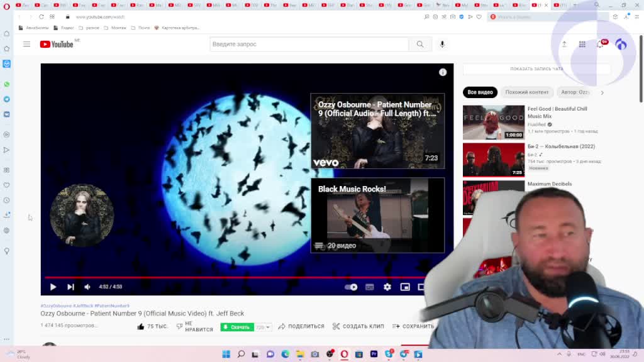The image size is (644, 362).
Task: Click the Opera address bar URL
Action: tap(100, 17)
